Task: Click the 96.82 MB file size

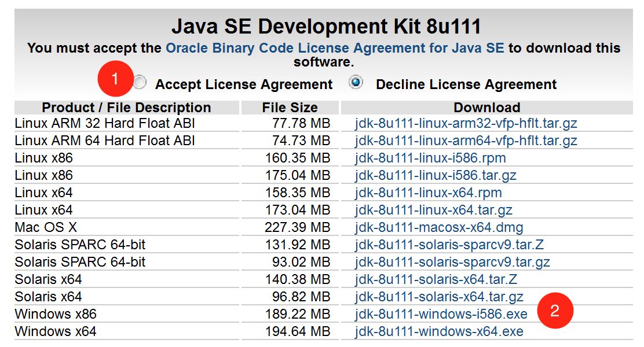Action: 301,297
